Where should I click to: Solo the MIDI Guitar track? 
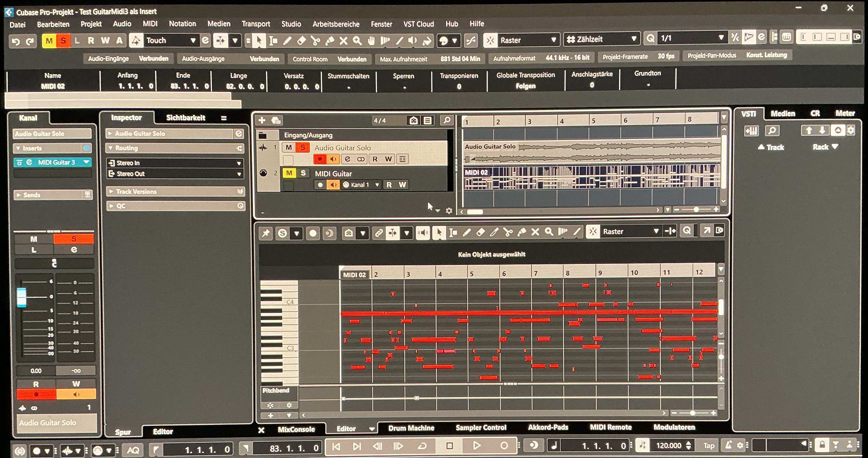pos(303,173)
